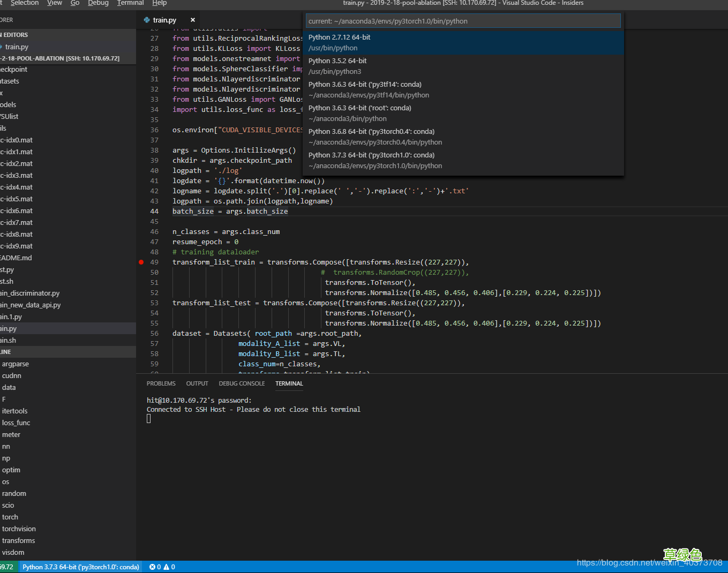
Task: Click the Python 3.7.3 interpreter in the status bar
Action: 80,567
